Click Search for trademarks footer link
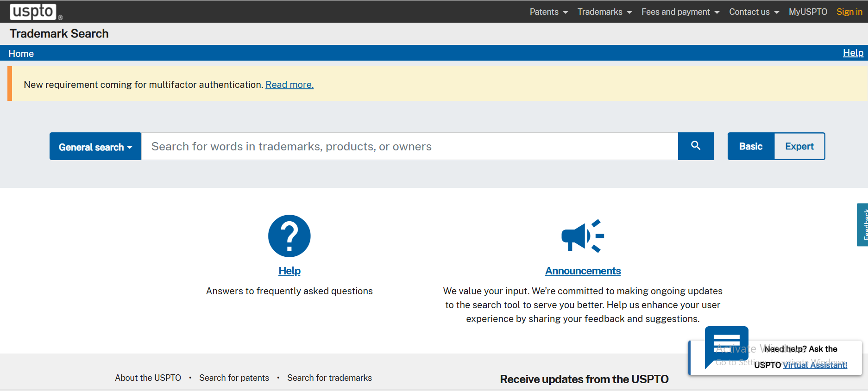Screen dimensions: 868x391 click(329, 378)
